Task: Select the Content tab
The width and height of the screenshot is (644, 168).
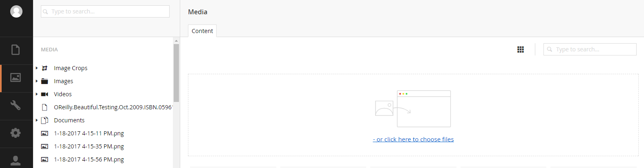Action: [202, 31]
